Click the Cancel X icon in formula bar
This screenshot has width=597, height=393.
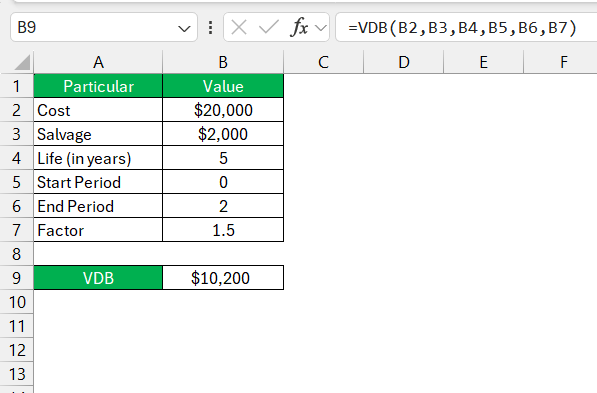coord(239,27)
